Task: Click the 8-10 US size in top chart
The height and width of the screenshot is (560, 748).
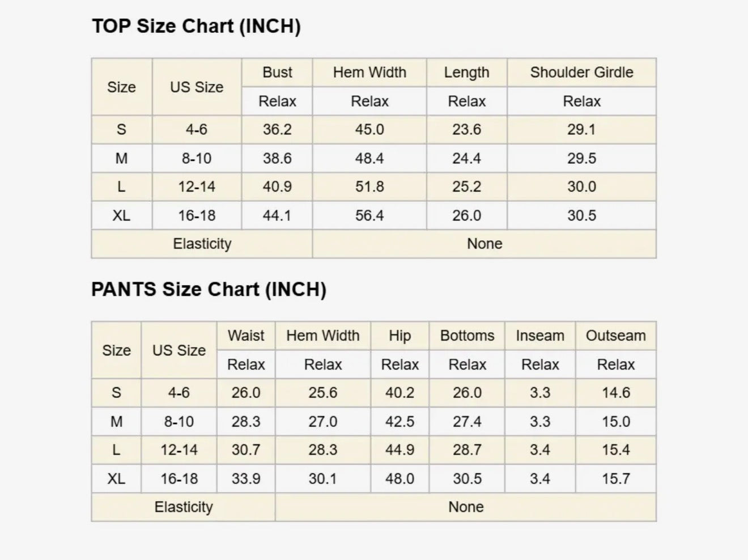Action: 197,158
